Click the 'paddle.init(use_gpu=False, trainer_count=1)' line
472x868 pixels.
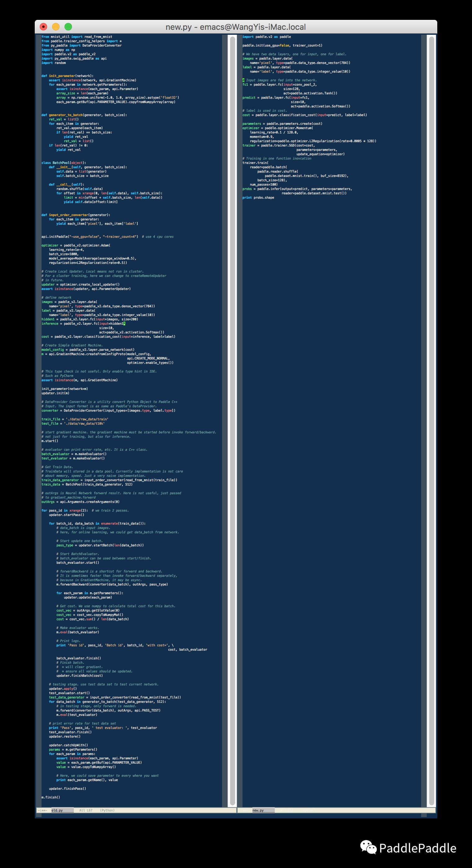[283, 46]
